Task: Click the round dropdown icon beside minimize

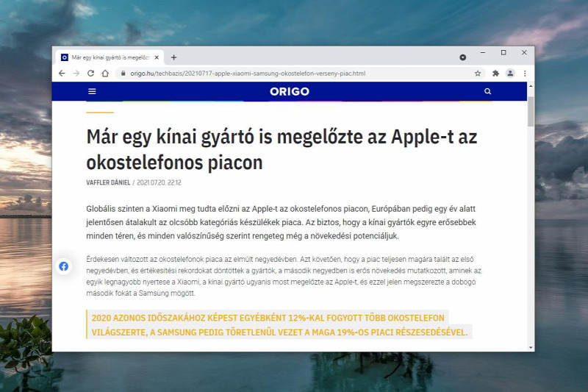Action: point(463,57)
